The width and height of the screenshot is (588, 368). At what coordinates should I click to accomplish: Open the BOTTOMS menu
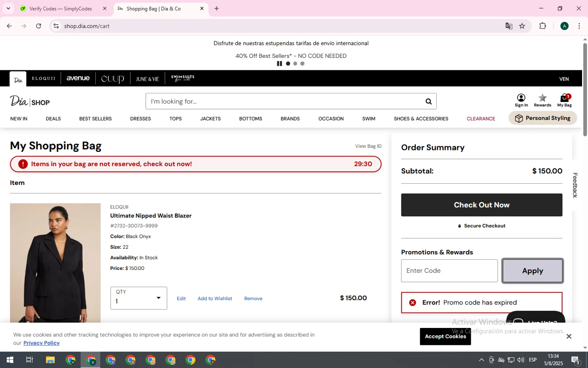pyautogui.click(x=250, y=118)
